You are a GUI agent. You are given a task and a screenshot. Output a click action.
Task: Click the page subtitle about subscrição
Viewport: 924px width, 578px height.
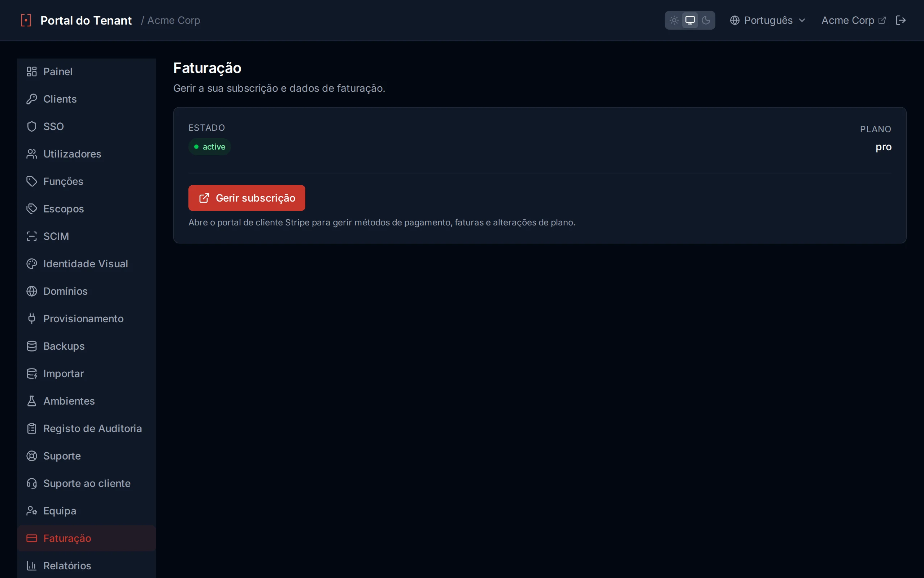pos(279,88)
